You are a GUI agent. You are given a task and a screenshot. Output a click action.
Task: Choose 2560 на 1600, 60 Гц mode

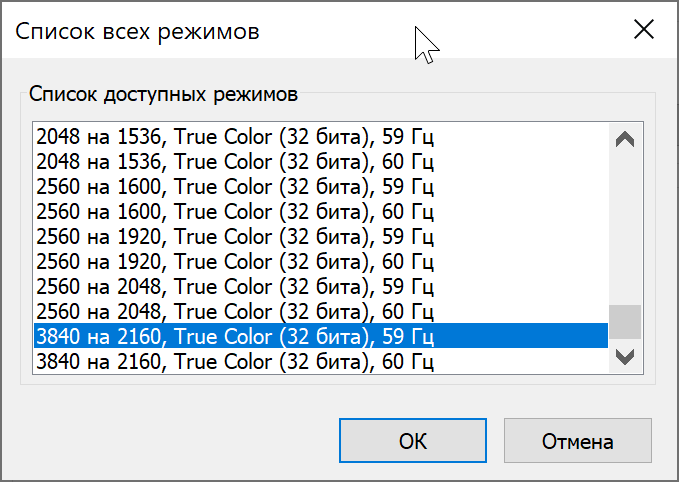click(235, 211)
